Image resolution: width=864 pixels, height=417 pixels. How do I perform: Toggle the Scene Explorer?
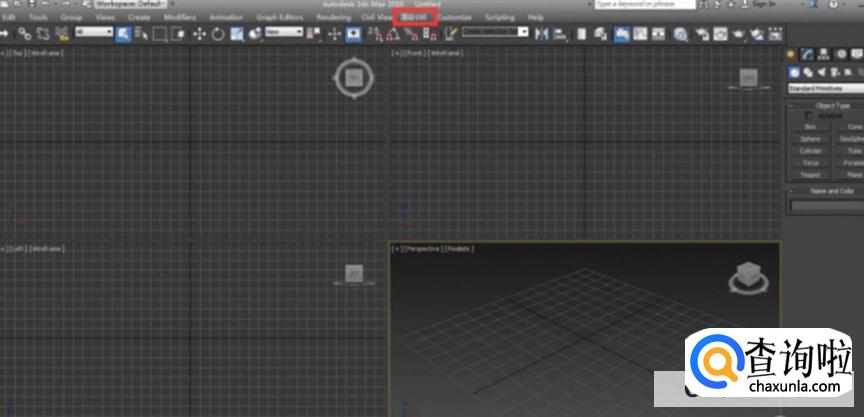[581, 34]
